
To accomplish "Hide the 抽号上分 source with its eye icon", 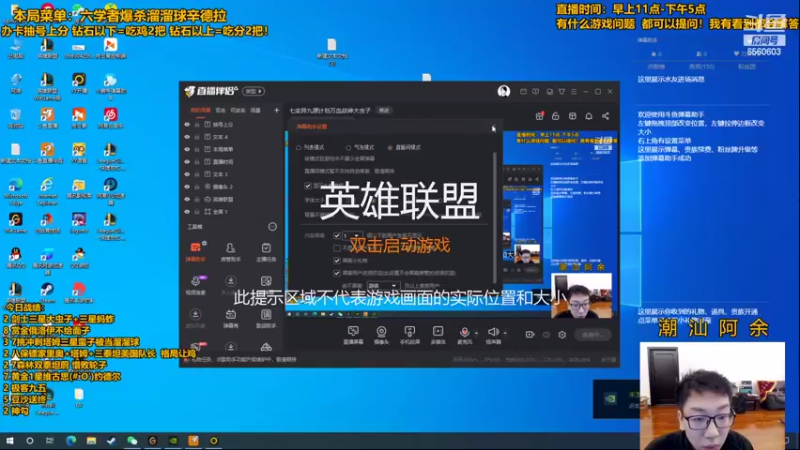I will (187, 124).
